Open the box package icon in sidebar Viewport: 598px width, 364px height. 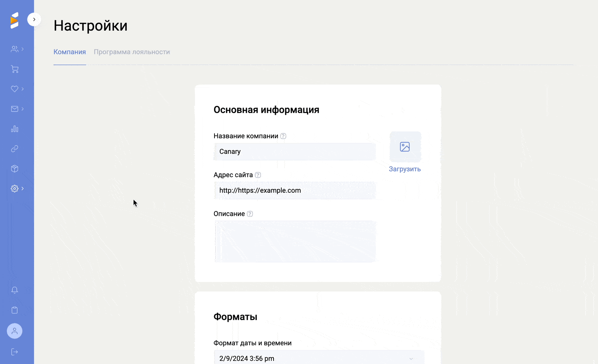[x=15, y=169]
